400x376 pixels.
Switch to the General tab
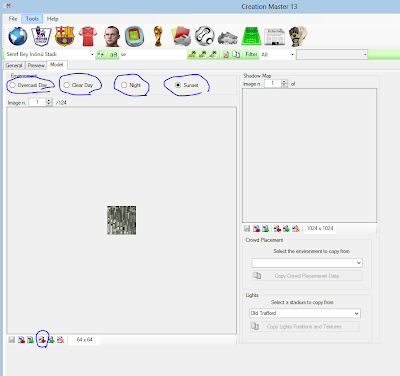(14, 65)
